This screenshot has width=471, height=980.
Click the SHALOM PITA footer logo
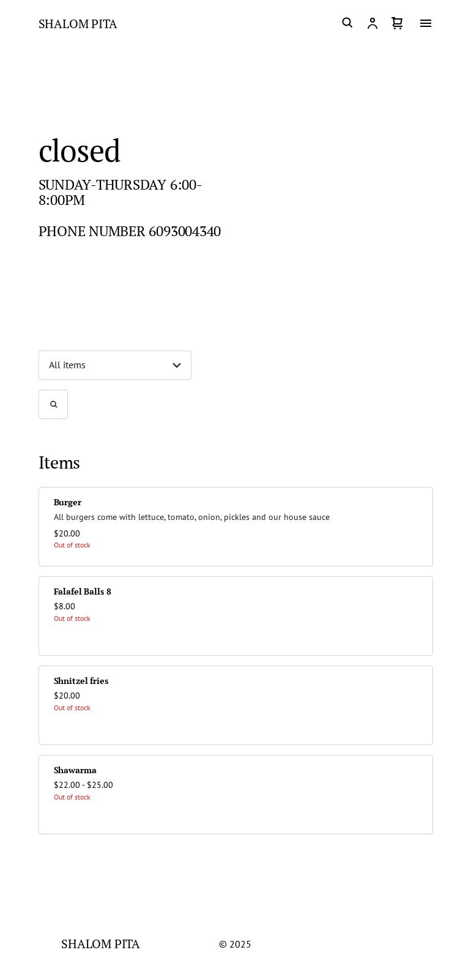(100, 944)
